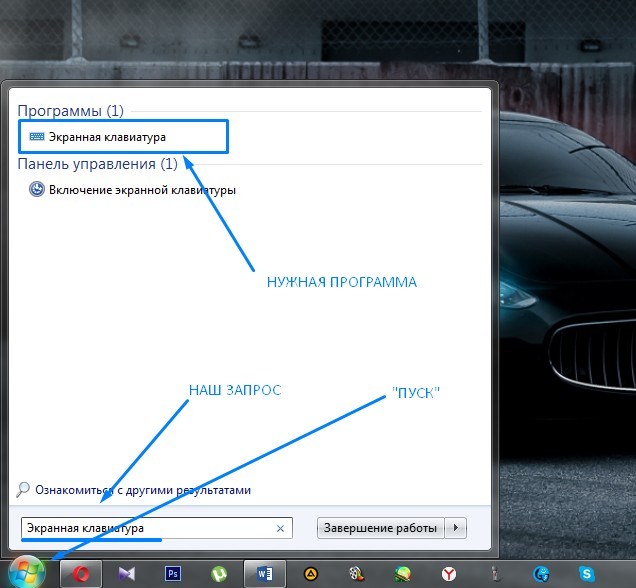Open the microphone app in taskbar

(494, 574)
